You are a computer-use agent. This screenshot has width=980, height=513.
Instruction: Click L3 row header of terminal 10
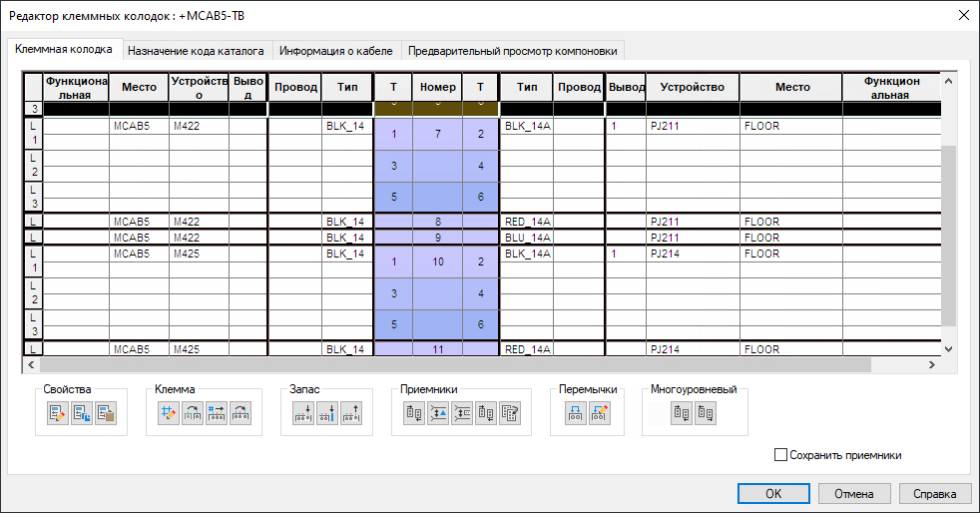tap(34, 324)
